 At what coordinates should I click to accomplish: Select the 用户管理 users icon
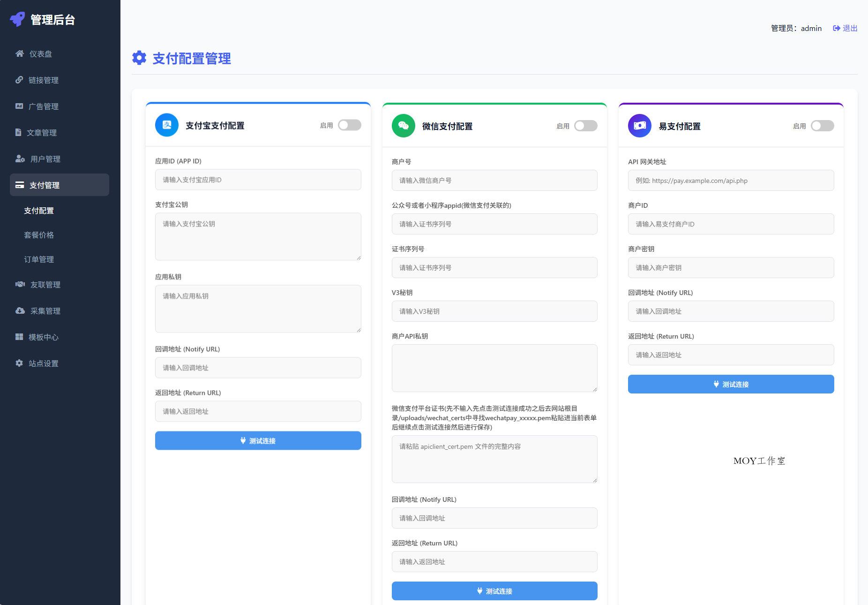click(19, 159)
